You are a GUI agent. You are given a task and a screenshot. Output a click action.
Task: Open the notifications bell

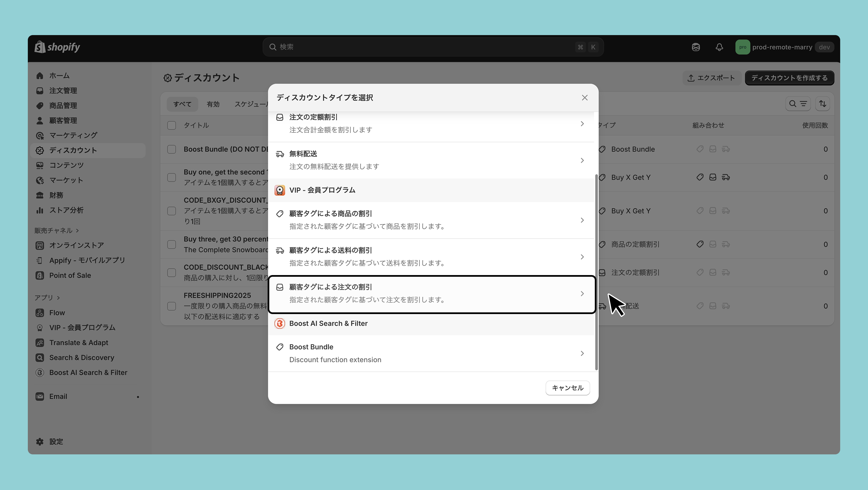[x=719, y=47]
